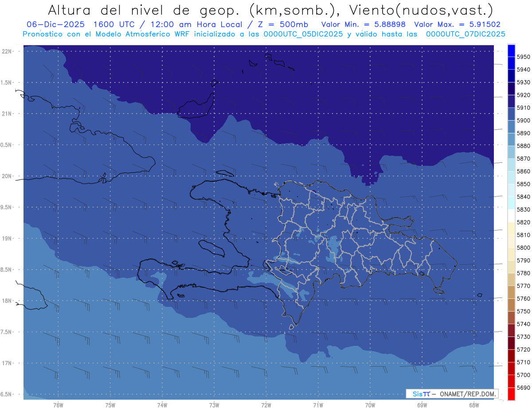Image resolution: width=532 pixels, height=411 pixels.
Task: Click the '71W' longitude label
Action: coord(318,405)
